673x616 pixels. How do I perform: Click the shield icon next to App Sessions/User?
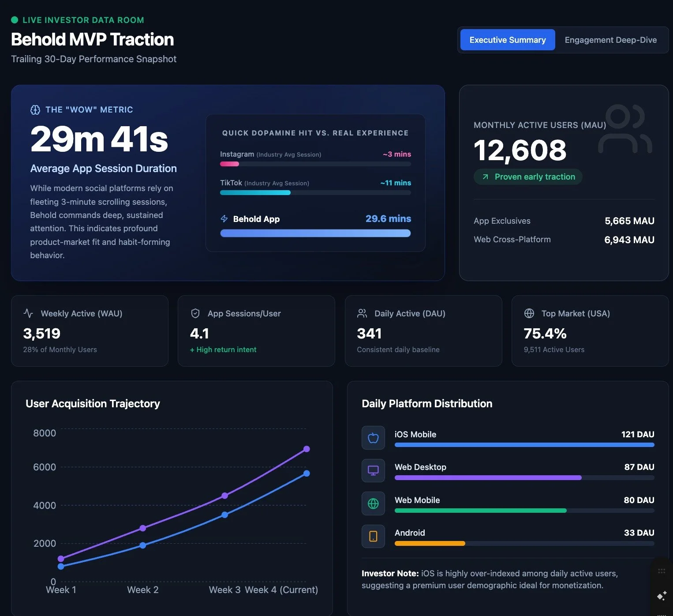[195, 313]
